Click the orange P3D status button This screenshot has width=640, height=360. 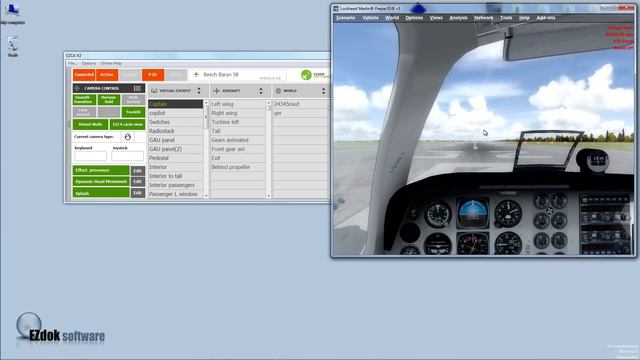153,75
